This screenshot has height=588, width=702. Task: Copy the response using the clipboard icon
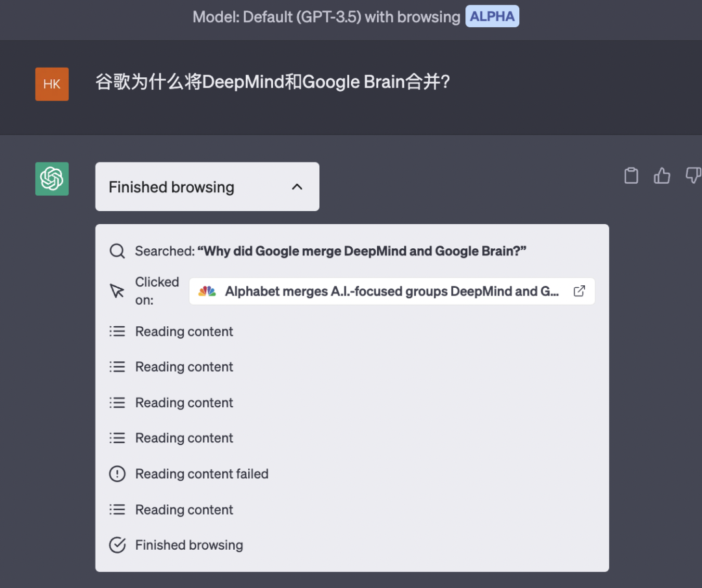tap(631, 175)
